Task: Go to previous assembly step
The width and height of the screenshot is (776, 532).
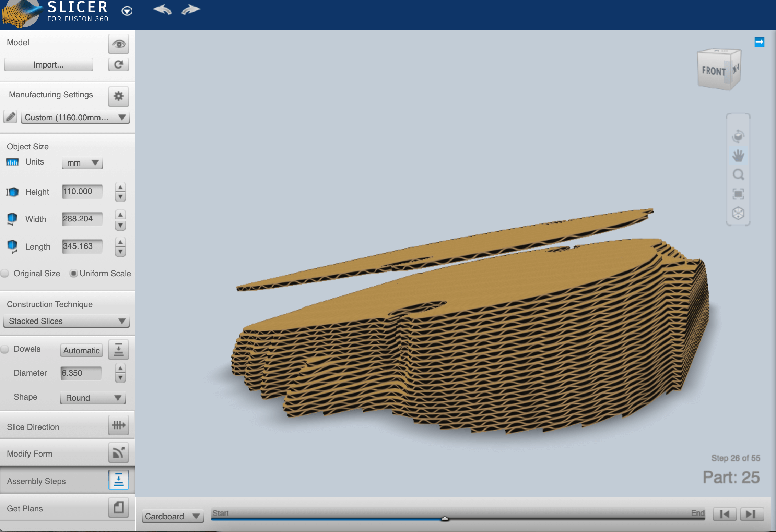Action: point(725,514)
